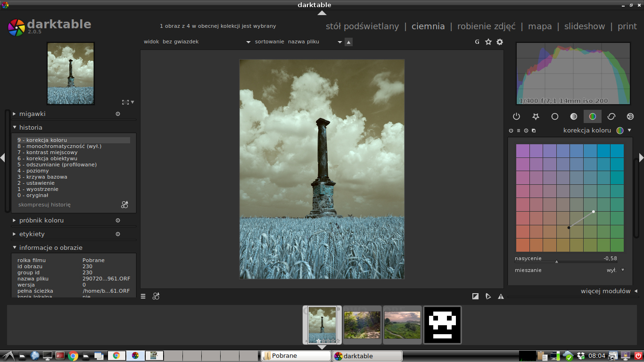Open the quick presets menu icon below image
Screen dimensions: 644x362
(x=143, y=296)
